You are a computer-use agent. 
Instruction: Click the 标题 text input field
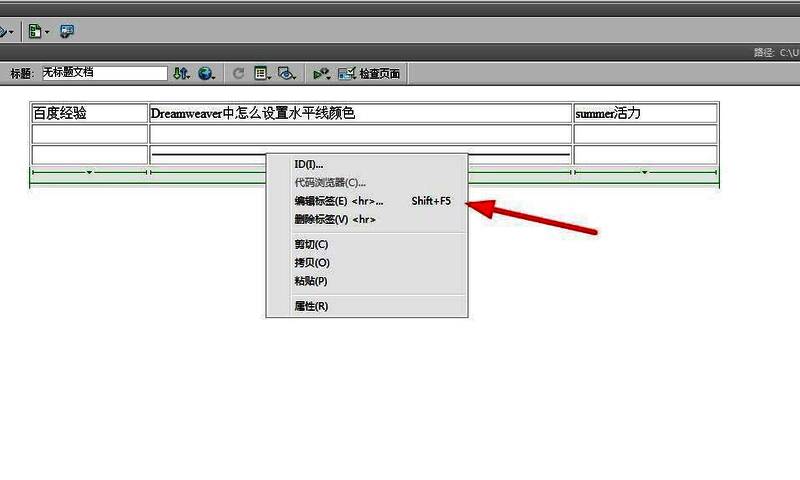coord(103,73)
